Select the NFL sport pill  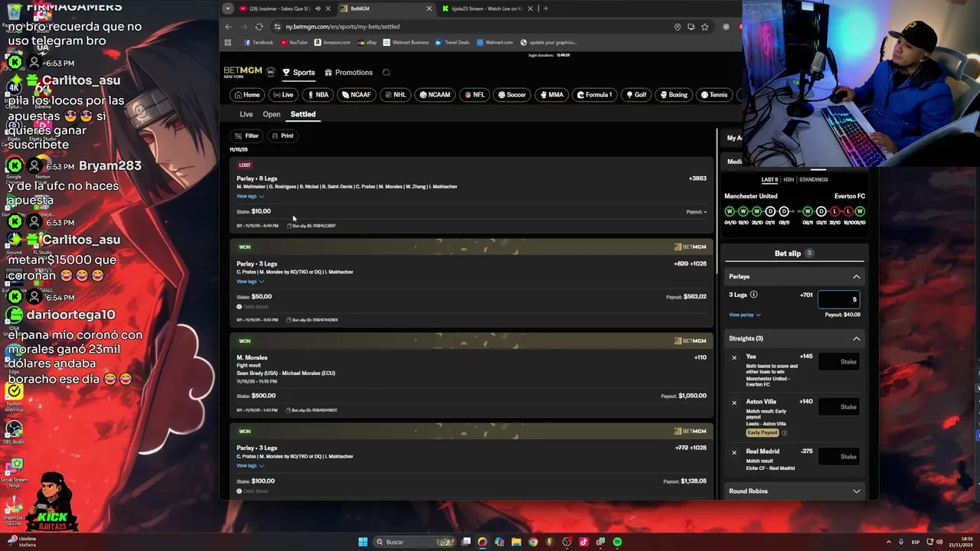coord(475,95)
